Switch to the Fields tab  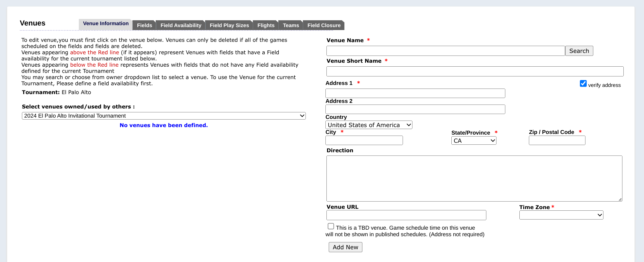144,25
